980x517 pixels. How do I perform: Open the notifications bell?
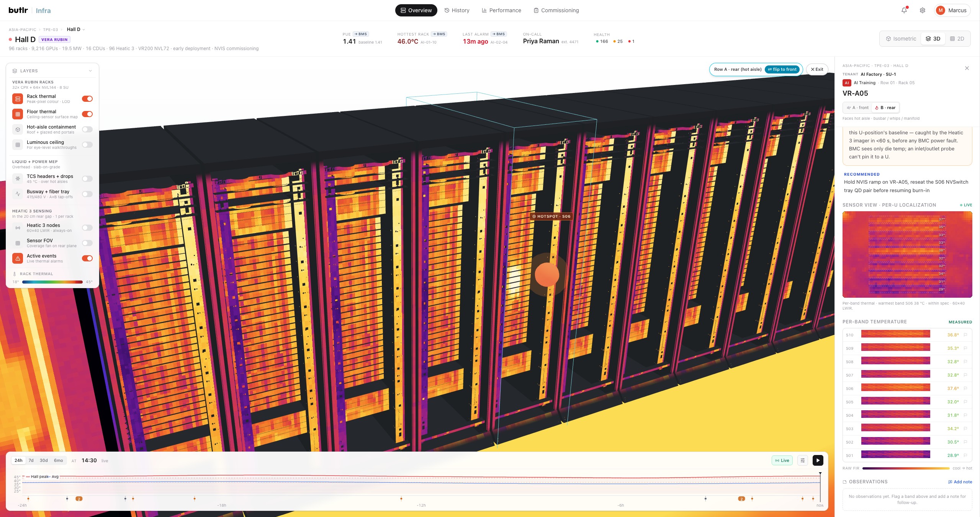coord(904,10)
